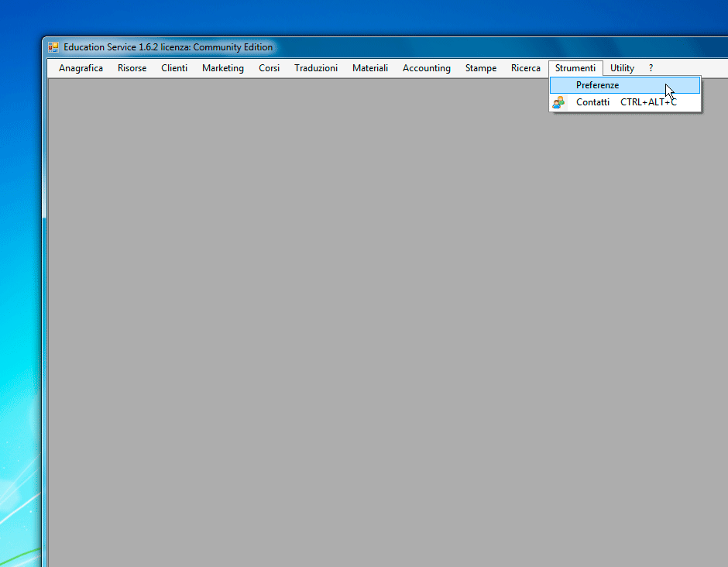Viewport: 728px width, 567px height.
Task: Choose Contatti from the Strumenti menu
Action: pos(625,102)
